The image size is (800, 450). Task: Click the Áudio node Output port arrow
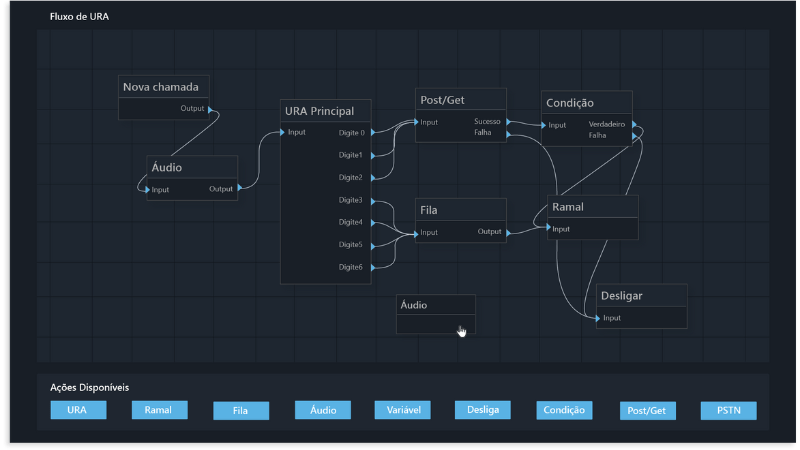click(x=239, y=188)
